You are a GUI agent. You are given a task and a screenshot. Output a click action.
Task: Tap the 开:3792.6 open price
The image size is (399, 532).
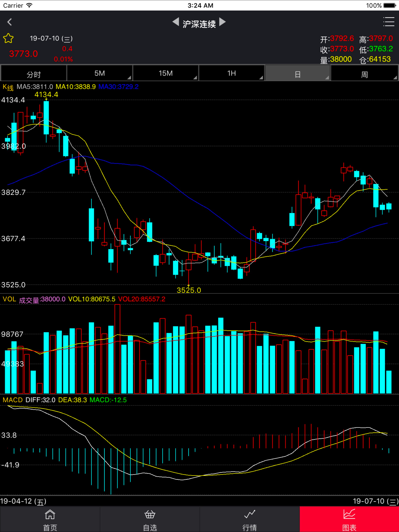tap(337, 39)
